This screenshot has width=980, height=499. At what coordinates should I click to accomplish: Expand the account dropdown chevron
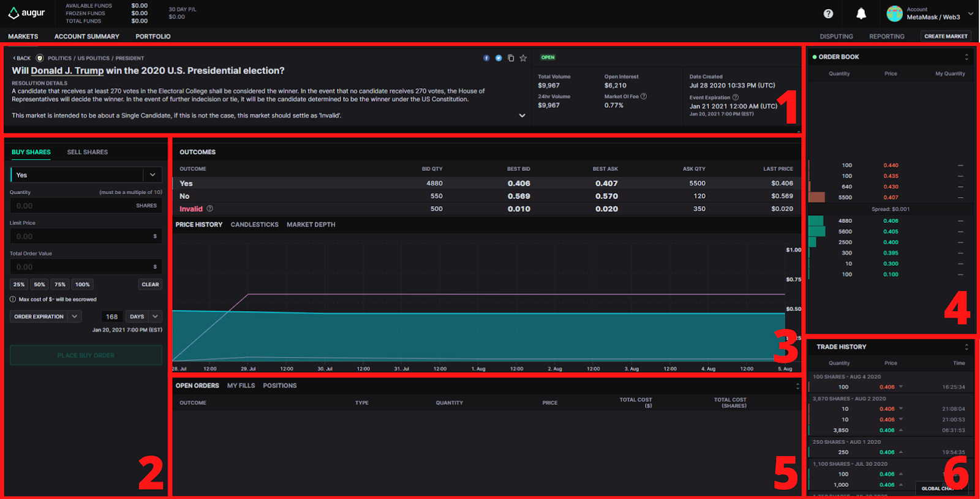click(x=970, y=13)
